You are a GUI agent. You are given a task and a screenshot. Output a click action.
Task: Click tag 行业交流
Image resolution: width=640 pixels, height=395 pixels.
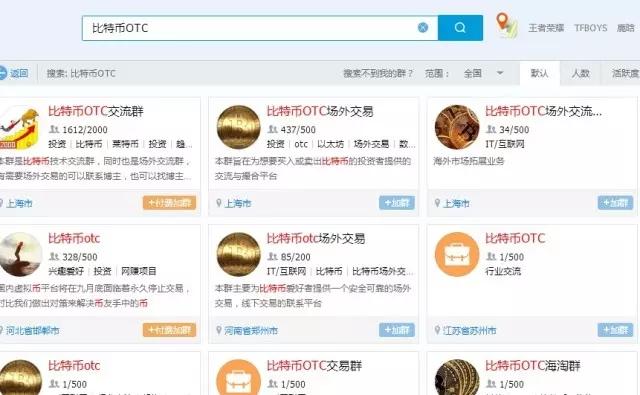coord(503,271)
